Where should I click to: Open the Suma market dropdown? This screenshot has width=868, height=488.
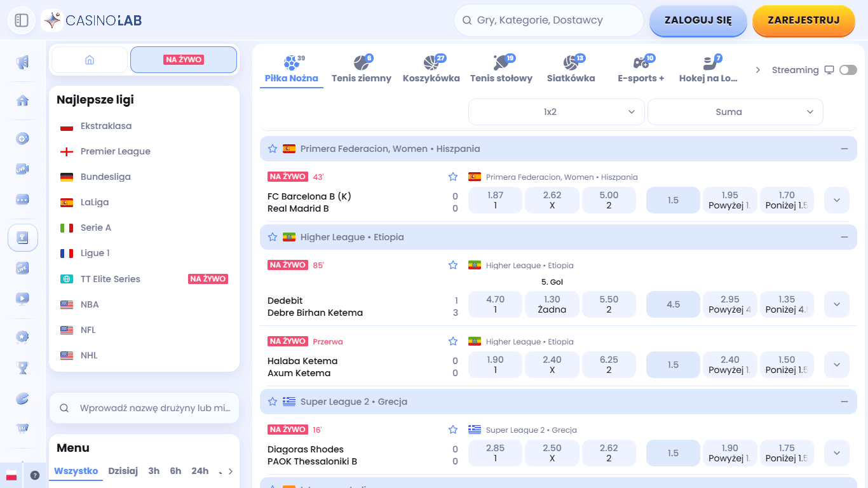coord(735,112)
